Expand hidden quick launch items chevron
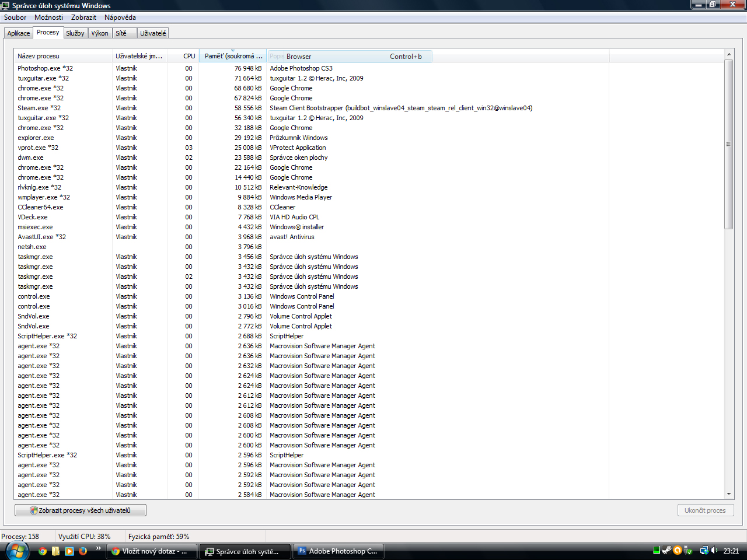This screenshot has height=560, width=747. (98, 548)
